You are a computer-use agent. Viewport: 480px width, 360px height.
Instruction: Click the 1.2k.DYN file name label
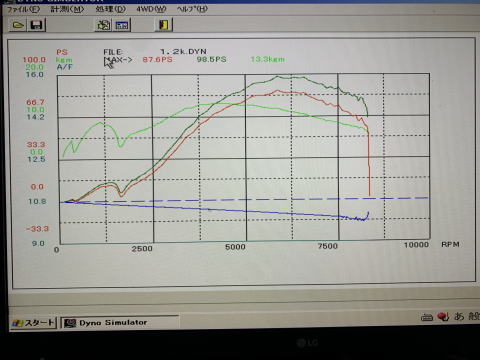pos(183,52)
